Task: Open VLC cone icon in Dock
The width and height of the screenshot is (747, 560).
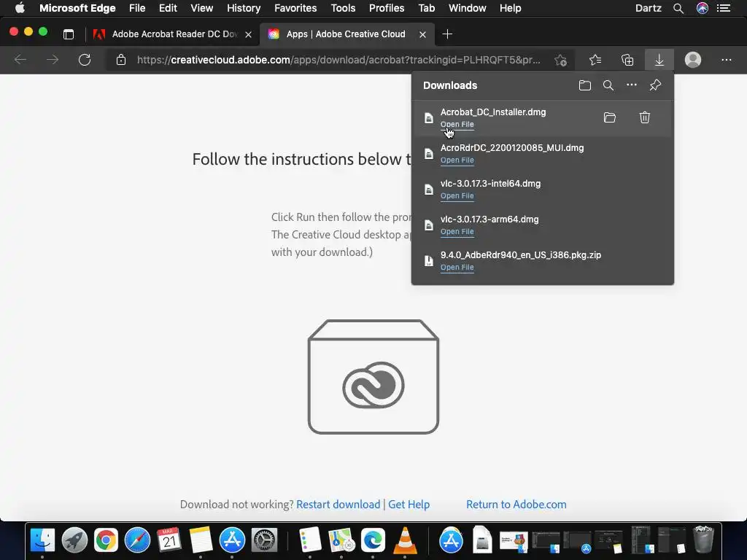Action: (x=404, y=540)
